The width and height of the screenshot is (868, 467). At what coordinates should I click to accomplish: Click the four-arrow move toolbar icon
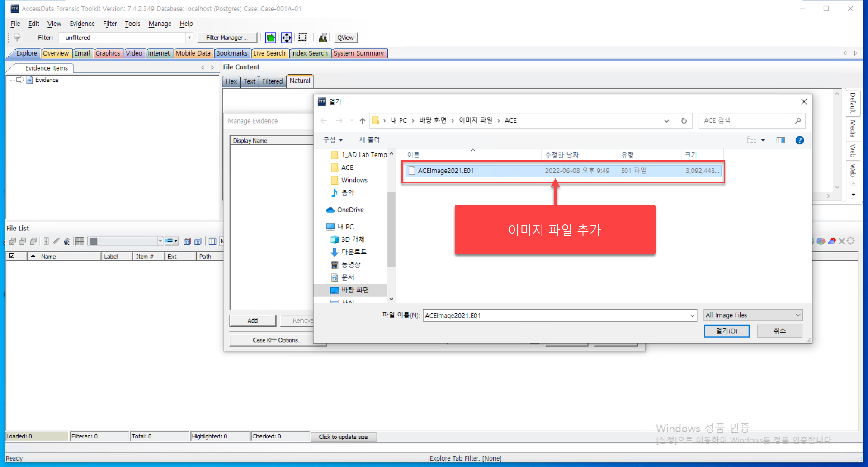[287, 38]
